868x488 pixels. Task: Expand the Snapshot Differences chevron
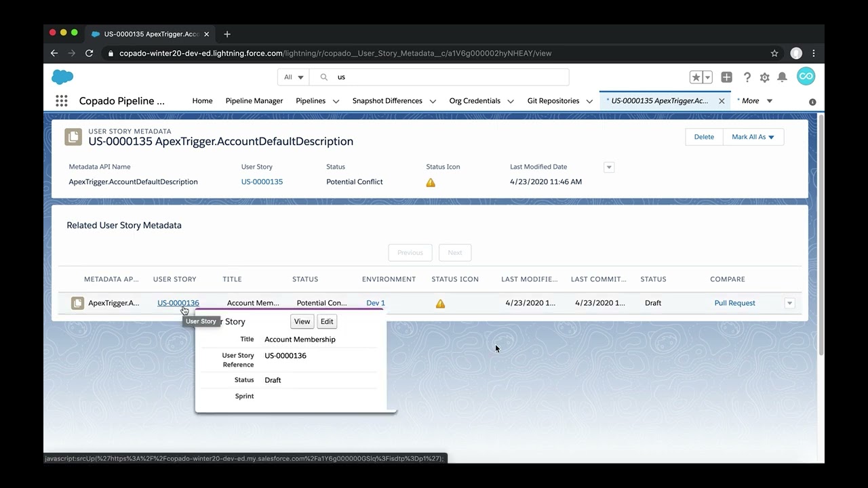(433, 101)
